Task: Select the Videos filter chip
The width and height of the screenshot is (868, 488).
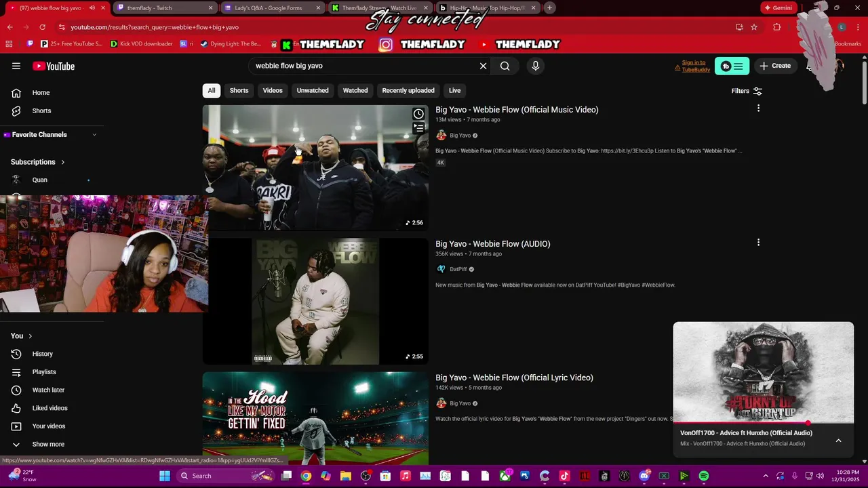Action: point(273,90)
